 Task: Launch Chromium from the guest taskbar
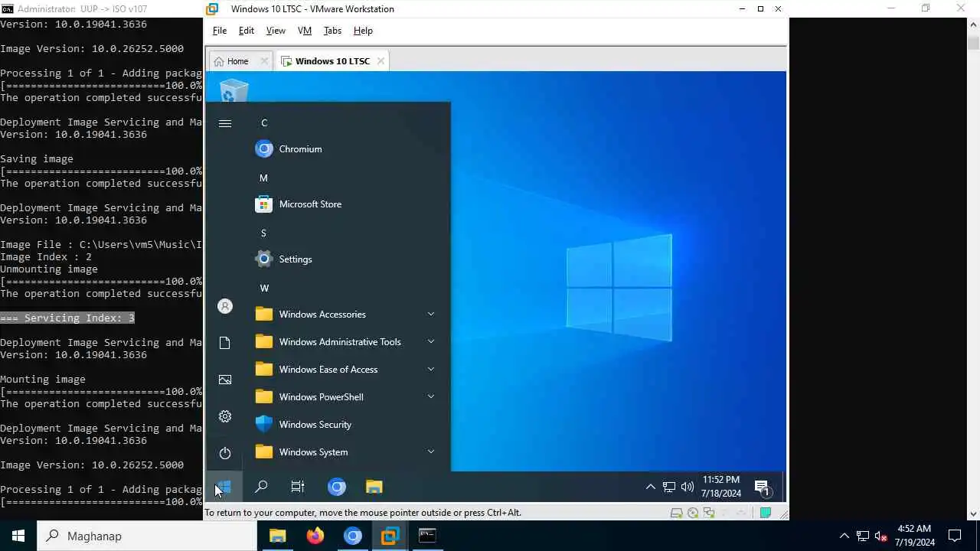337,487
